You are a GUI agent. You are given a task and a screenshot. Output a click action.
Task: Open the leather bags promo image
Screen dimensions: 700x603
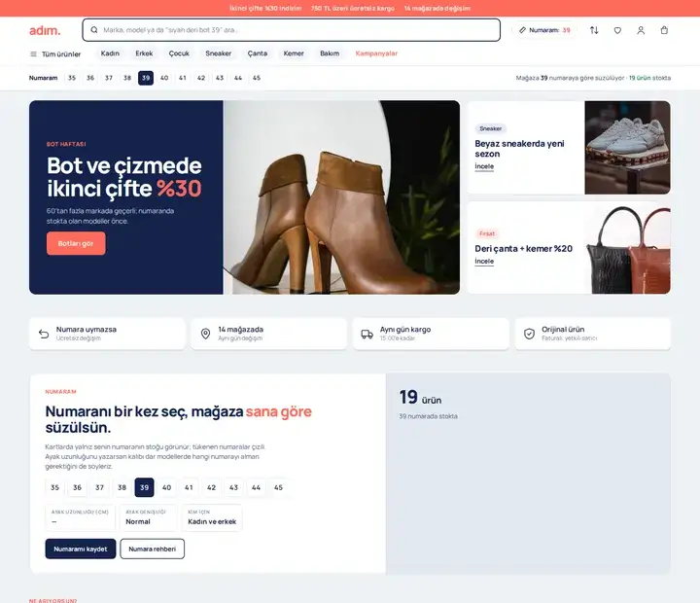click(x=627, y=248)
